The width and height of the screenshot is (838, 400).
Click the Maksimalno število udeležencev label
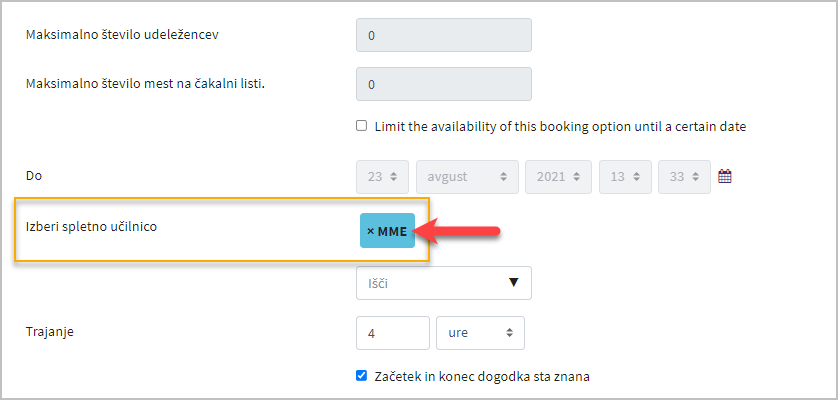pos(122,34)
